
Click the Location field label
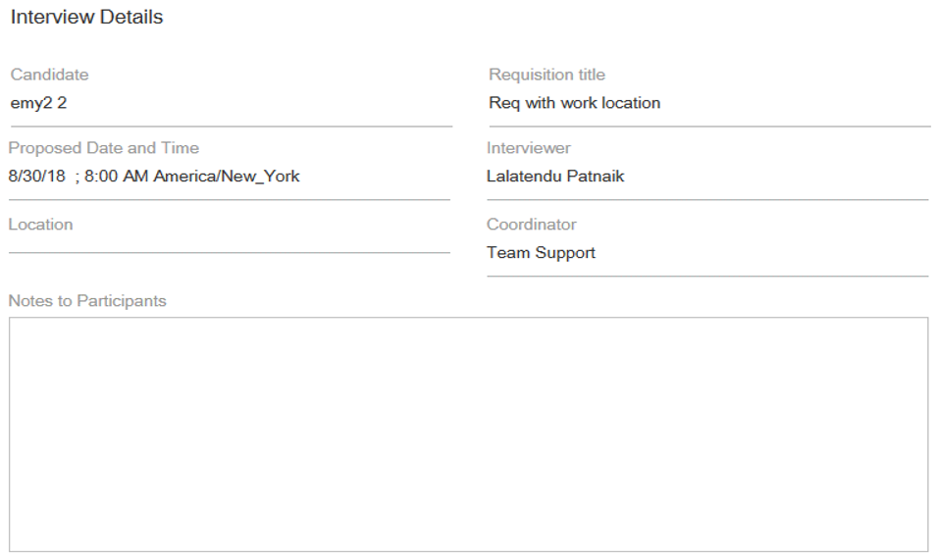tap(40, 225)
